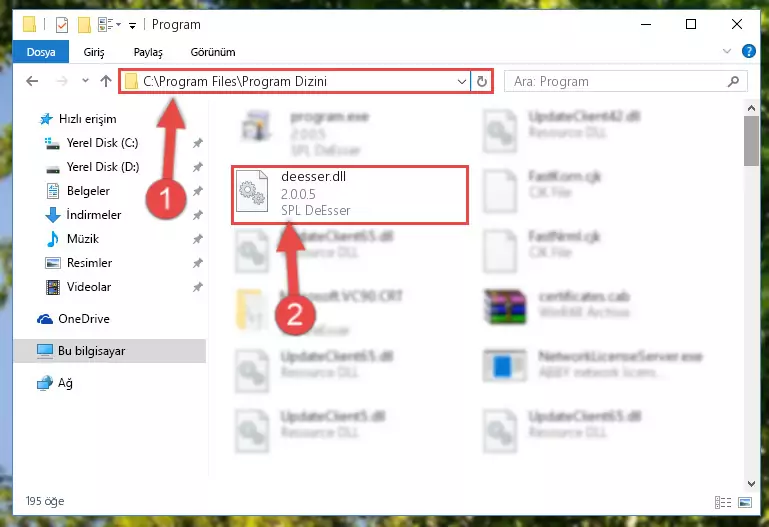Click the scroll down arrow of file list
The image size is (769, 527).
pyautogui.click(x=751, y=483)
